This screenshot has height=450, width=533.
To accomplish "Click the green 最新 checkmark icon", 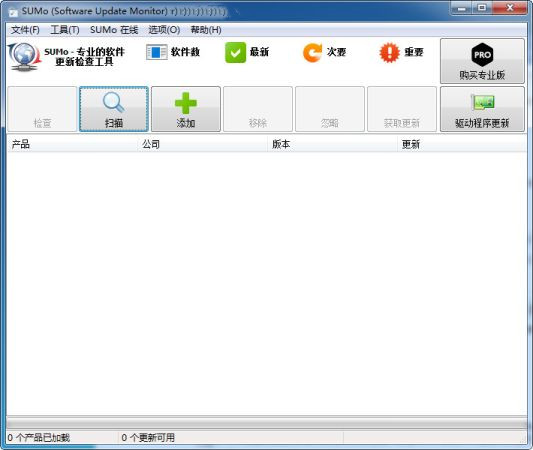I will (x=235, y=52).
